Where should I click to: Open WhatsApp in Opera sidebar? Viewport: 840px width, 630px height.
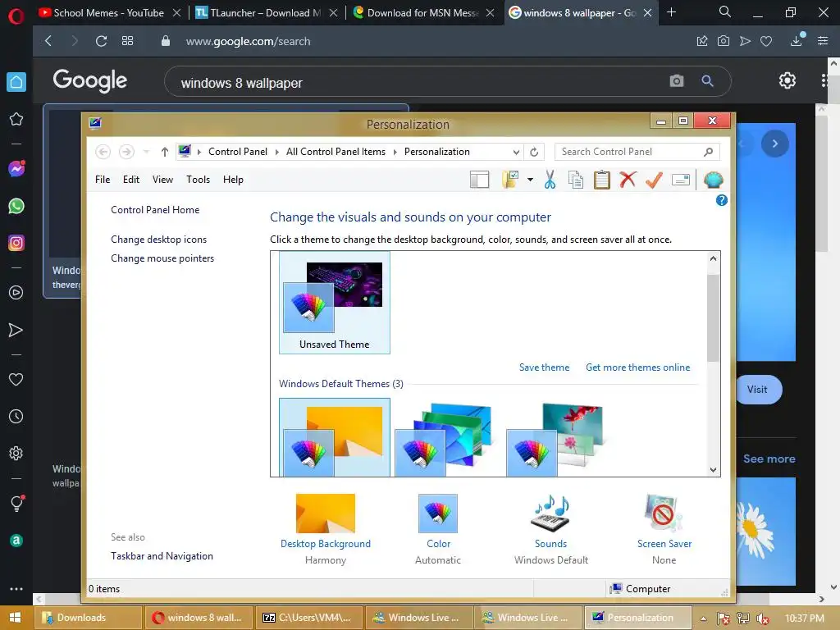(16, 206)
